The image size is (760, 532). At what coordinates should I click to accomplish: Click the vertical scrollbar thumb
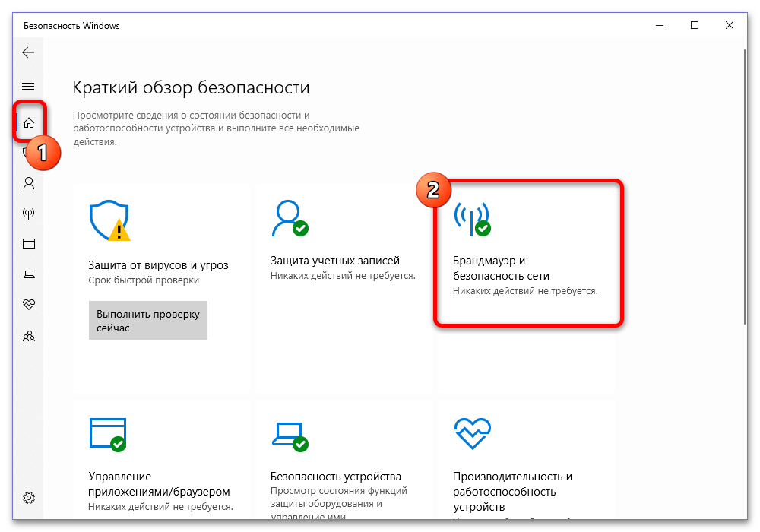click(745, 186)
